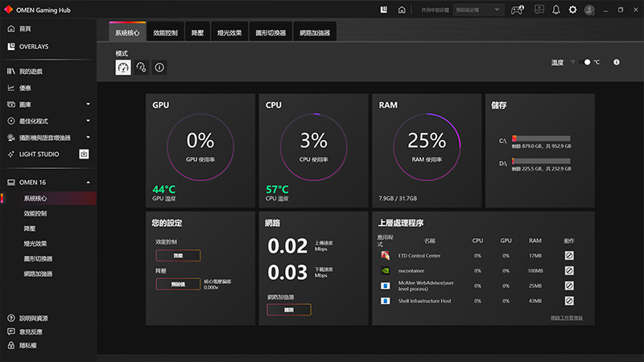Viewport: 644px width, 362px height.
Task: End the nvcontainer process
Action: tap(568, 270)
